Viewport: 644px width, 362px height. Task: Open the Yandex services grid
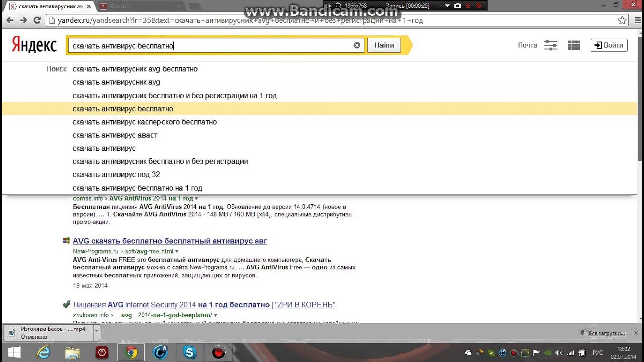[574, 45]
